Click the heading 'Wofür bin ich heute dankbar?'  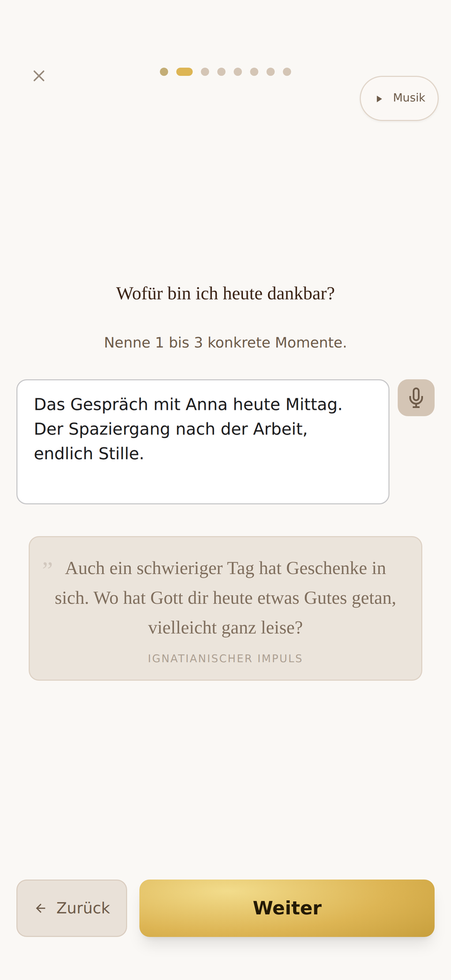(225, 293)
